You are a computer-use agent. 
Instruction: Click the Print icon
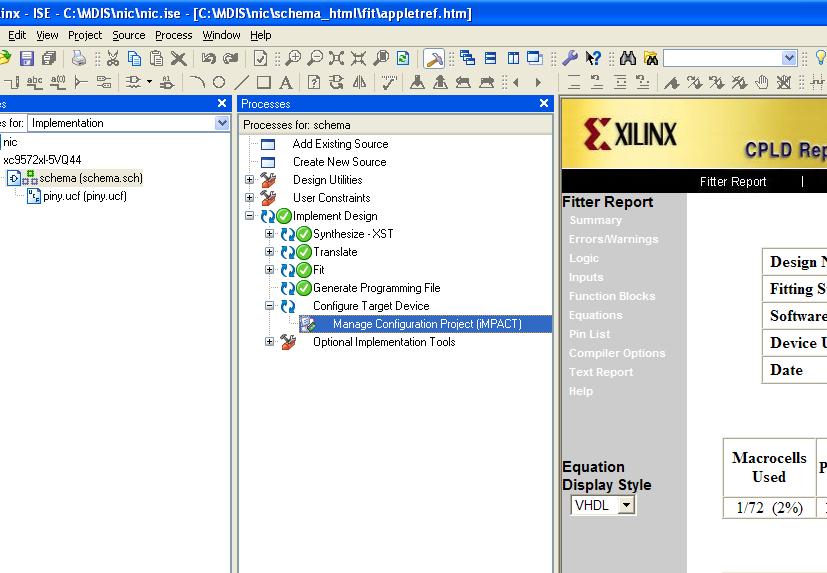pyautogui.click(x=79, y=58)
